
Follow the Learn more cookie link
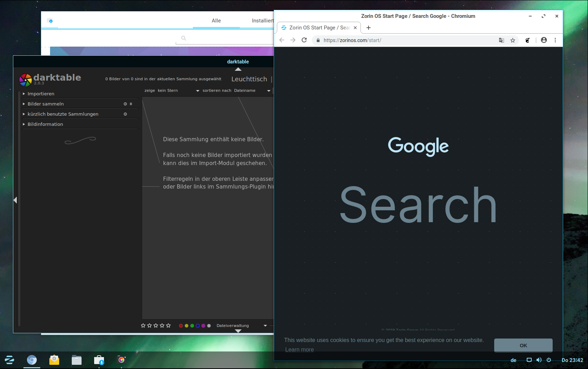[299, 350]
